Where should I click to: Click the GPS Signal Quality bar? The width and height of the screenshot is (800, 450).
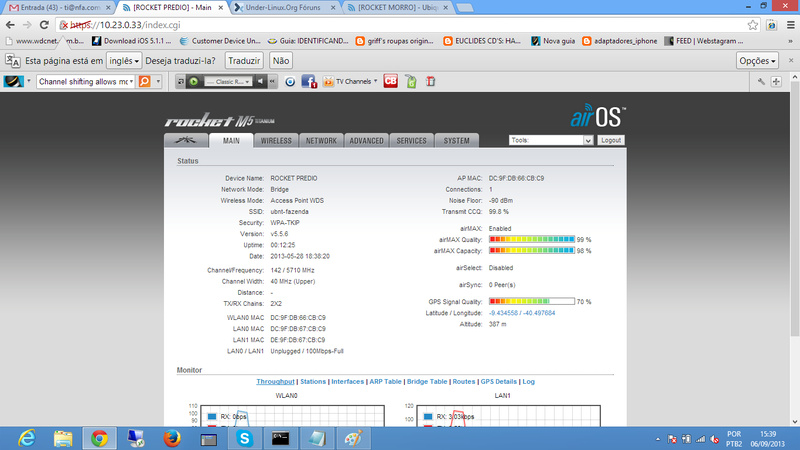coord(532,302)
